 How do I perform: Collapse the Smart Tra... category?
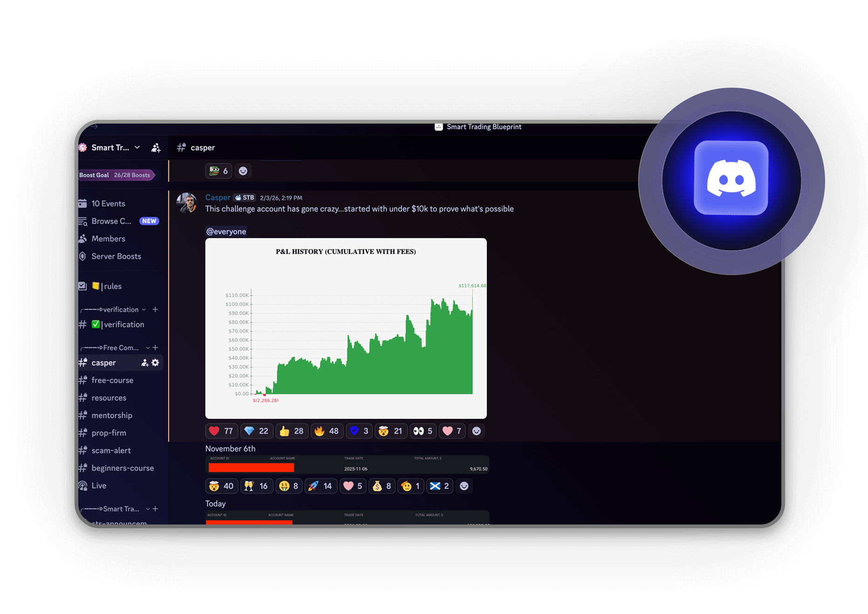[x=116, y=509]
